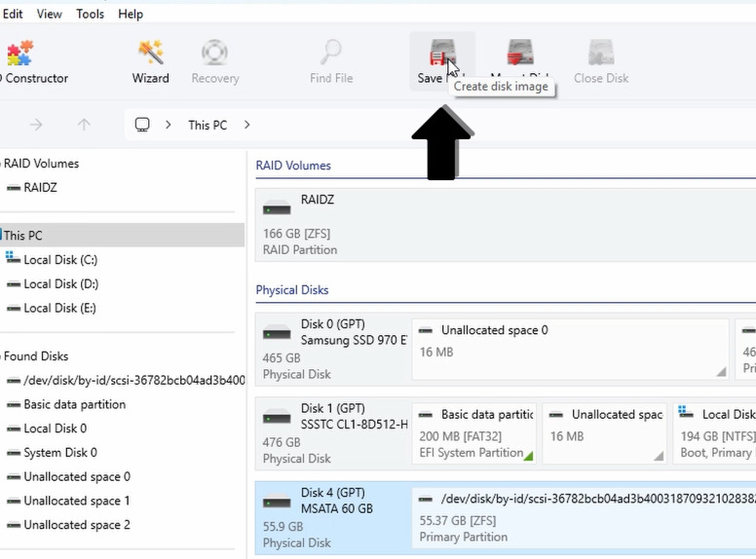The width and height of the screenshot is (756, 559).
Task: Select Disk 4 MSATA 60 GB card
Action: pyautogui.click(x=332, y=518)
